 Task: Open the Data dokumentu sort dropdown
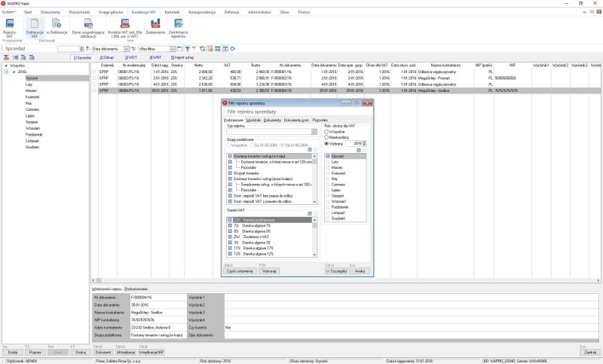[x=127, y=48]
